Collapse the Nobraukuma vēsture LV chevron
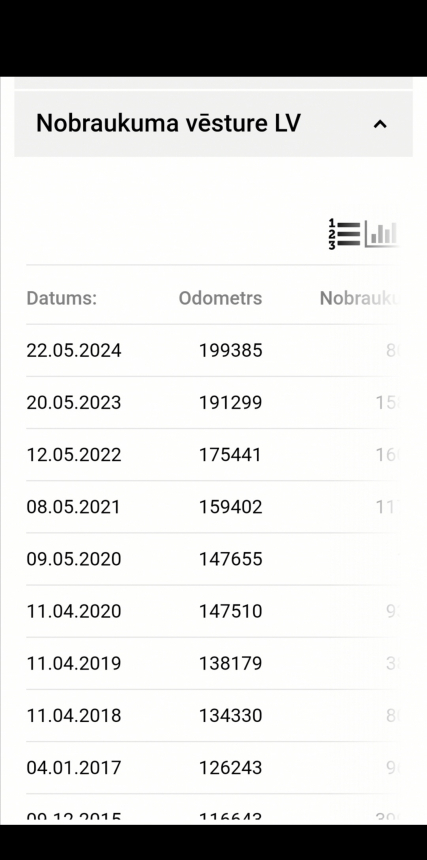Viewport: 427px width, 860px height. tap(380, 124)
